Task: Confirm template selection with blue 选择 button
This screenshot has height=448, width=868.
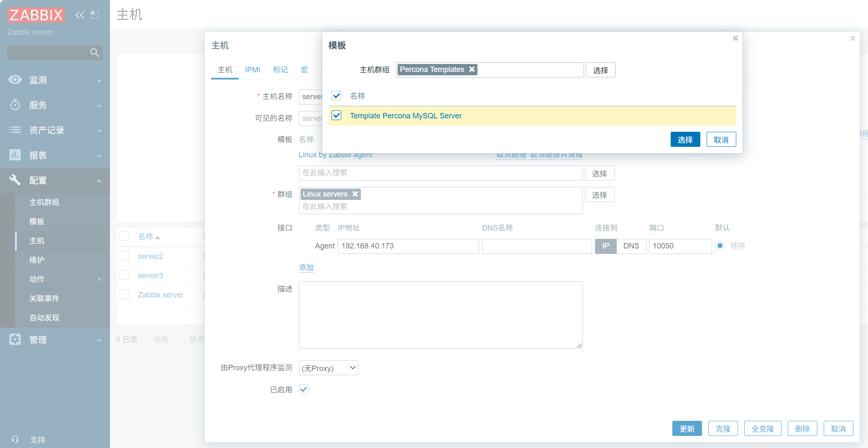Action: 685,139
